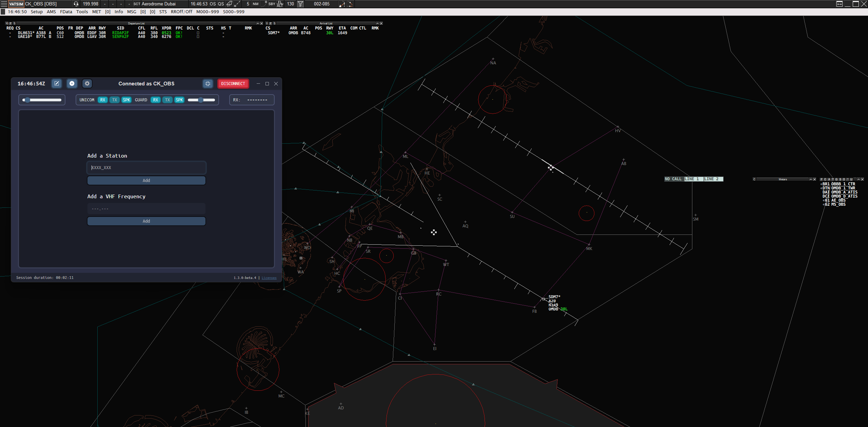Viewport: 868px width, 427px height.
Task: Click the edit pencil icon in audio client
Action: pos(57,83)
